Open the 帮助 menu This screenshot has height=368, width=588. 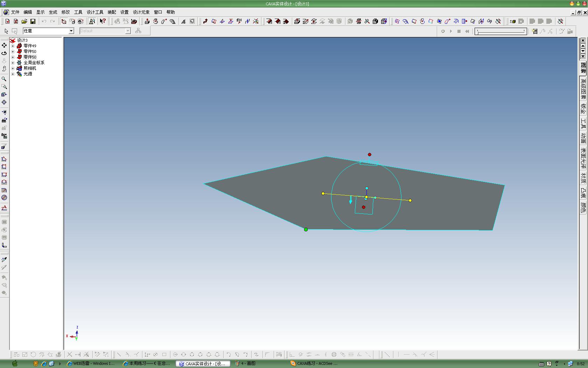pos(170,12)
